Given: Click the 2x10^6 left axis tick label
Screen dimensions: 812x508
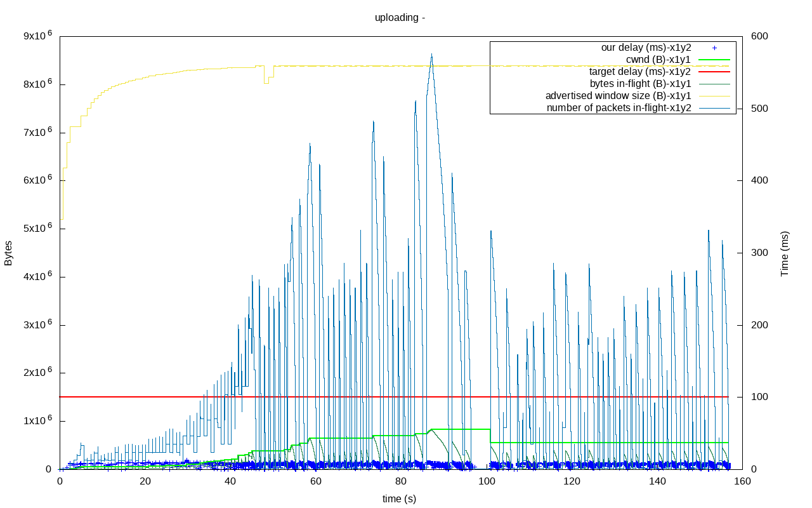Looking at the screenshot, I should [x=37, y=373].
